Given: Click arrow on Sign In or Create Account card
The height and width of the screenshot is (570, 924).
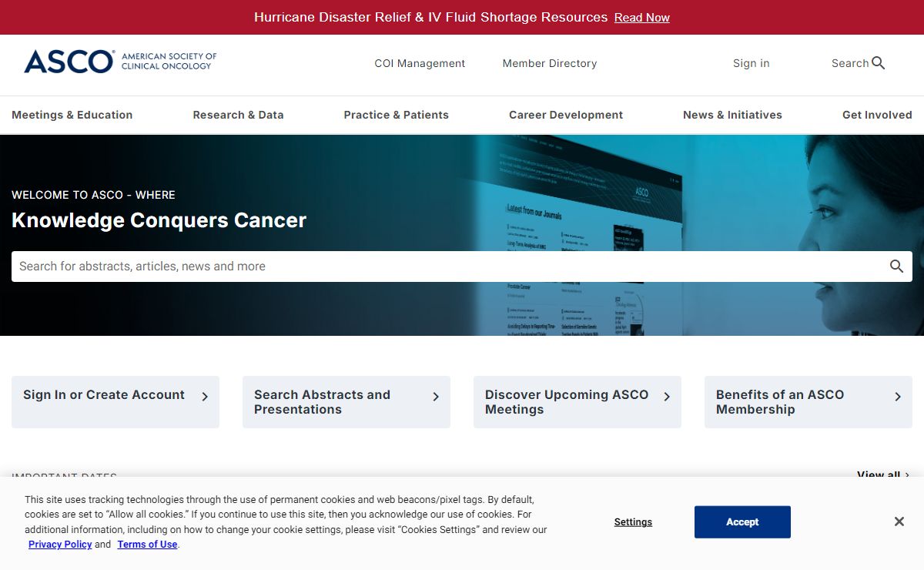Looking at the screenshot, I should coord(205,397).
